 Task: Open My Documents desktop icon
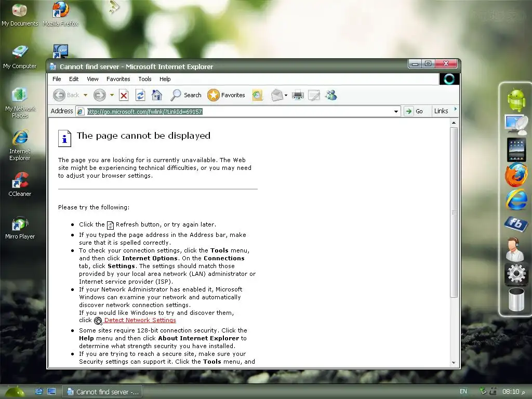coord(20,14)
